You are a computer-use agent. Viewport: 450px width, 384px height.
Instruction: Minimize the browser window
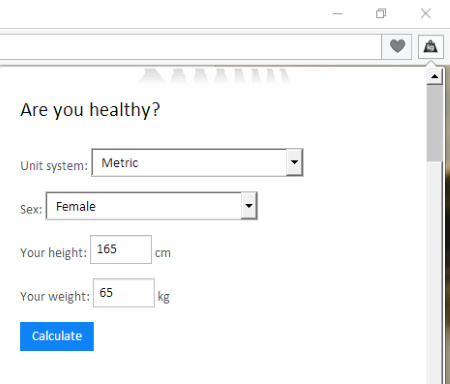(x=338, y=14)
